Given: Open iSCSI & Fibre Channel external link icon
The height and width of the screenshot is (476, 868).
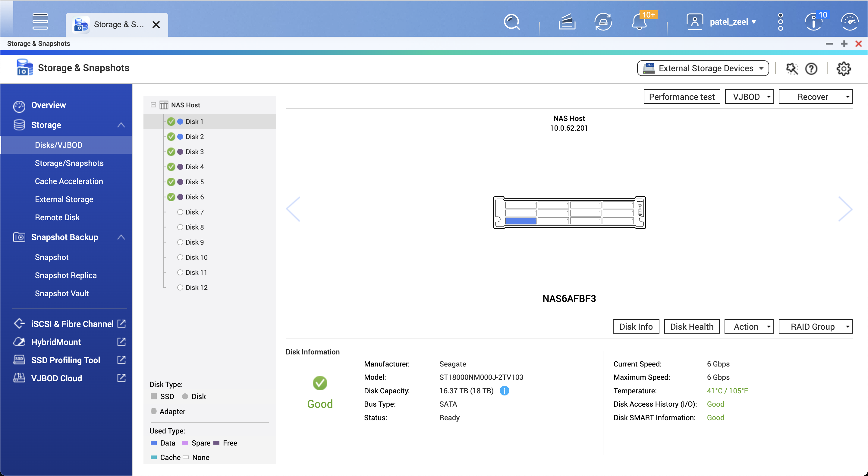Looking at the screenshot, I should (121, 324).
